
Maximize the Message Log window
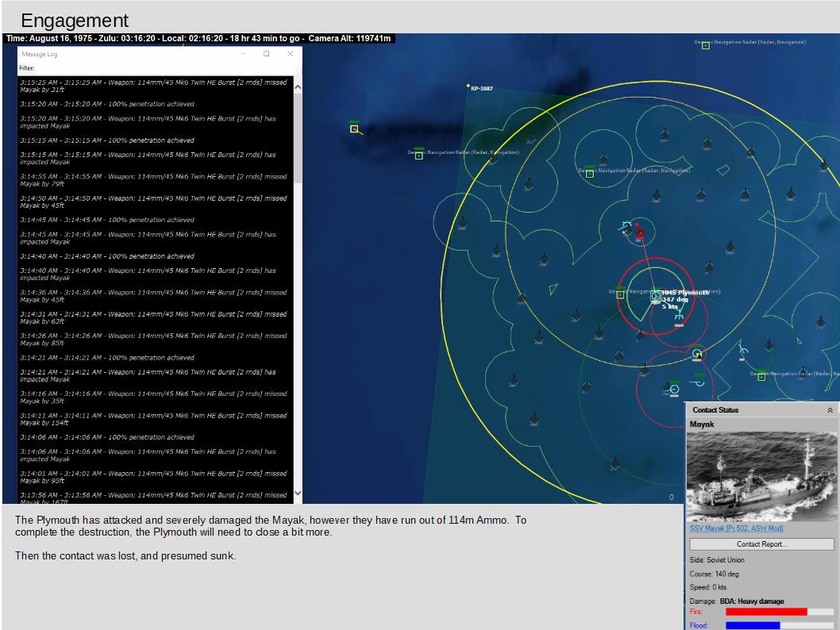click(266, 53)
